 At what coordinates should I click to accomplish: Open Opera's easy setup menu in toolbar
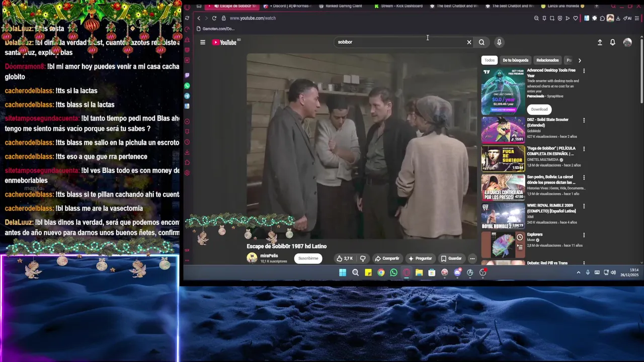click(636, 18)
